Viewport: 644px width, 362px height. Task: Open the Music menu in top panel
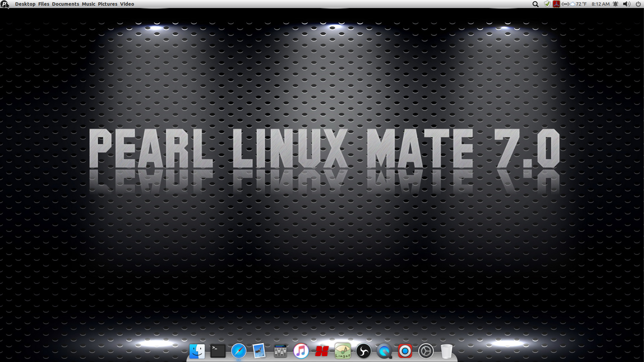coord(89,4)
